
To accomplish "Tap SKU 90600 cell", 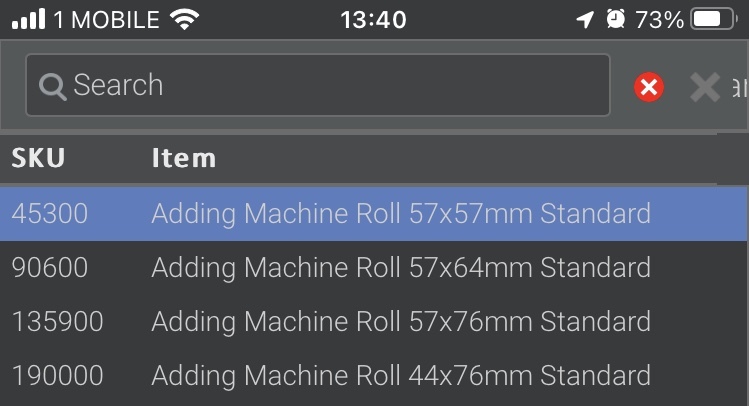I will 50,267.
